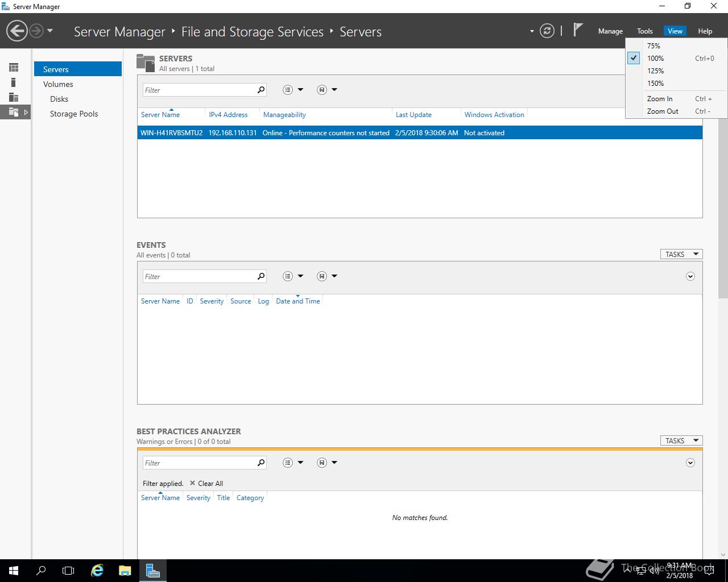Click Filter box in Best Practices Analyzer

[x=198, y=463]
